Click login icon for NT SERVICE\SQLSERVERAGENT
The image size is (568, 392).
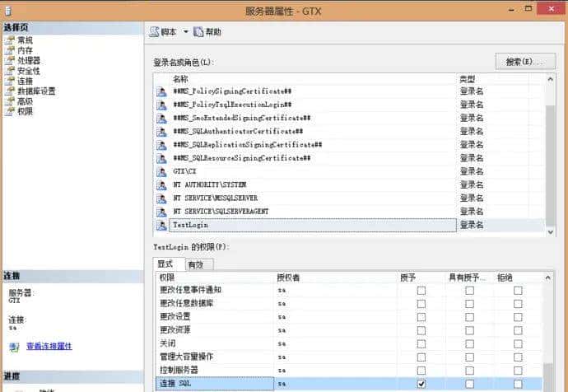pyautogui.click(x=161, y=212)
